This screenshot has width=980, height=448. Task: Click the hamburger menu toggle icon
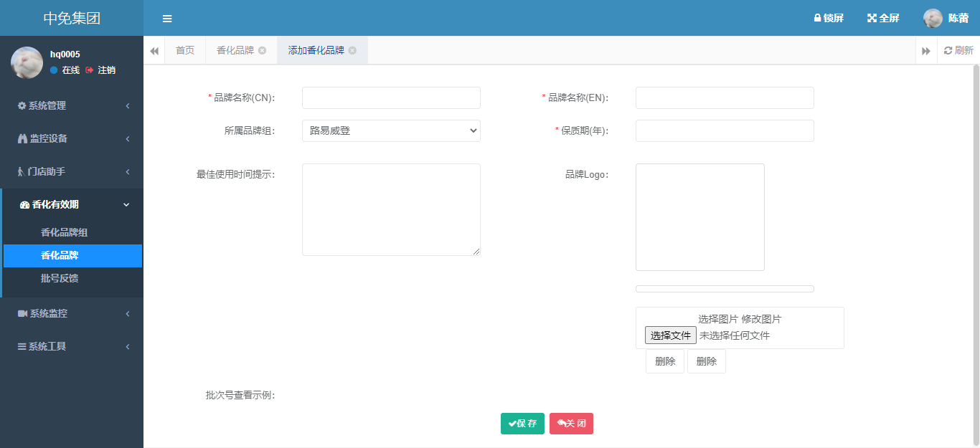pyautogui.click(x=167, y=19)
